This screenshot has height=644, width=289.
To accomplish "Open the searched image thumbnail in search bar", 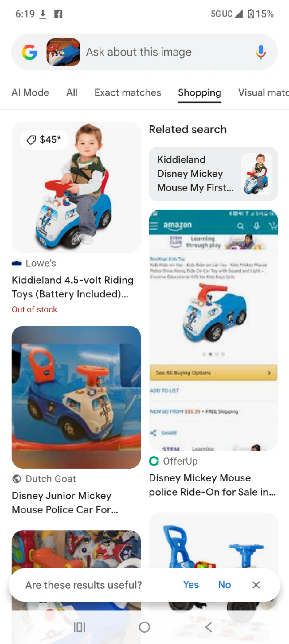I will (x=64, y=52).
